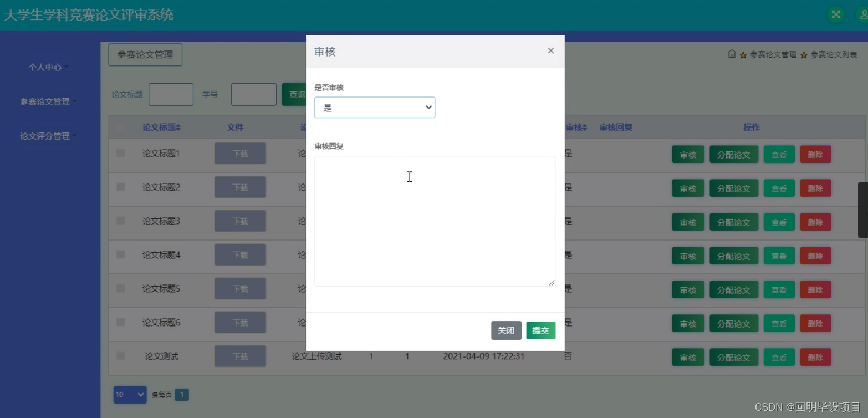Check the checkbox for 论文标题1 row
This screenshot has height=418, width=868.
120,154
